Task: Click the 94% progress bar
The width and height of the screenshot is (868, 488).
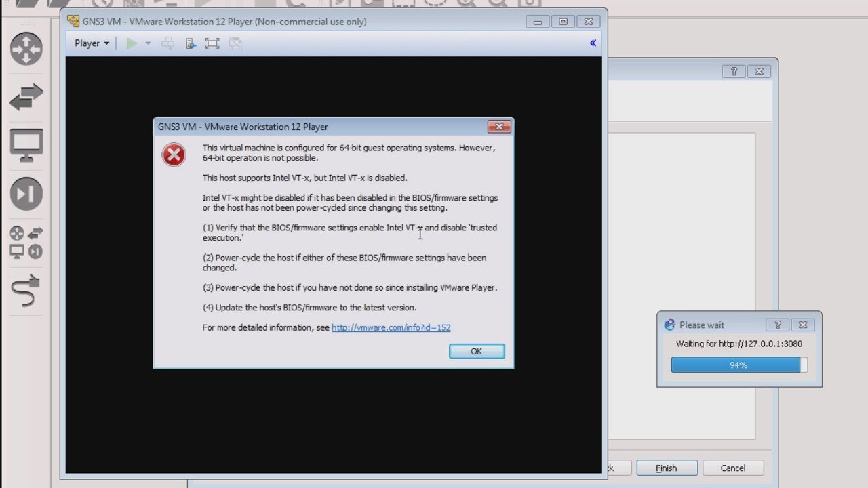Action: tap(739, 365)
